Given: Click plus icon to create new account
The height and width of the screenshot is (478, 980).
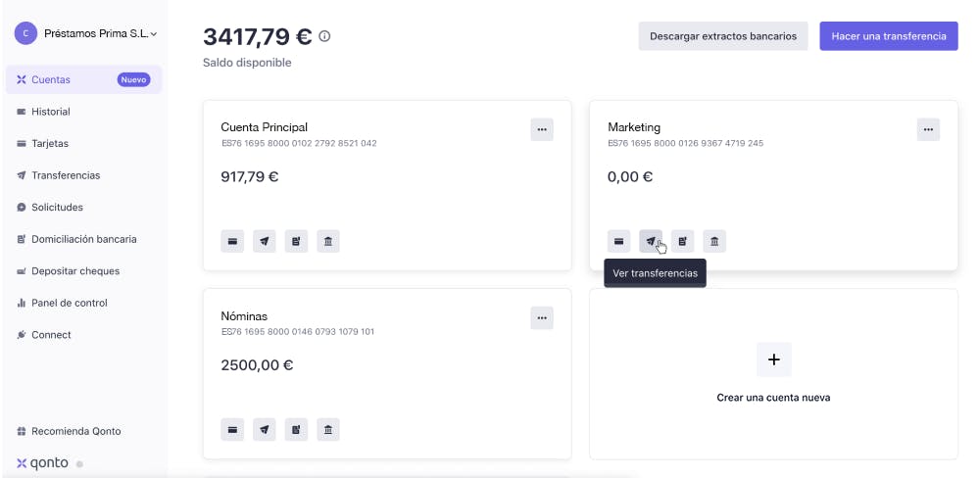Looking at the screenshot, I should coord(774,359).
